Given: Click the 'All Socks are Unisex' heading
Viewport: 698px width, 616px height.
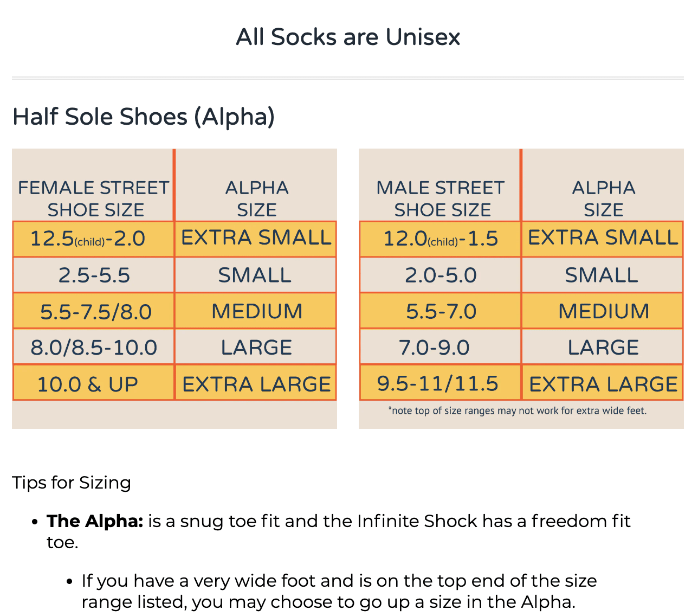Looking at the screenshot, I should 348,37.
